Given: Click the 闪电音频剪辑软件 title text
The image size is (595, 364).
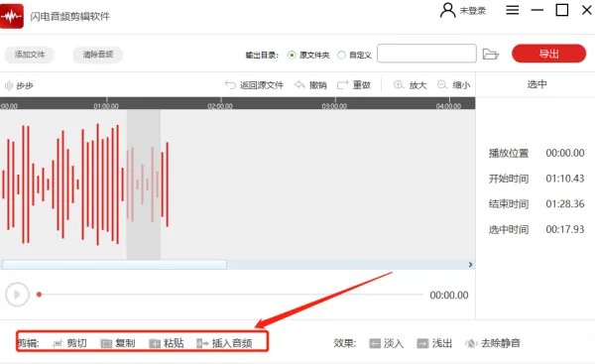Looking at the screenshot, I should pyautogui.click(x=69, y=16).
